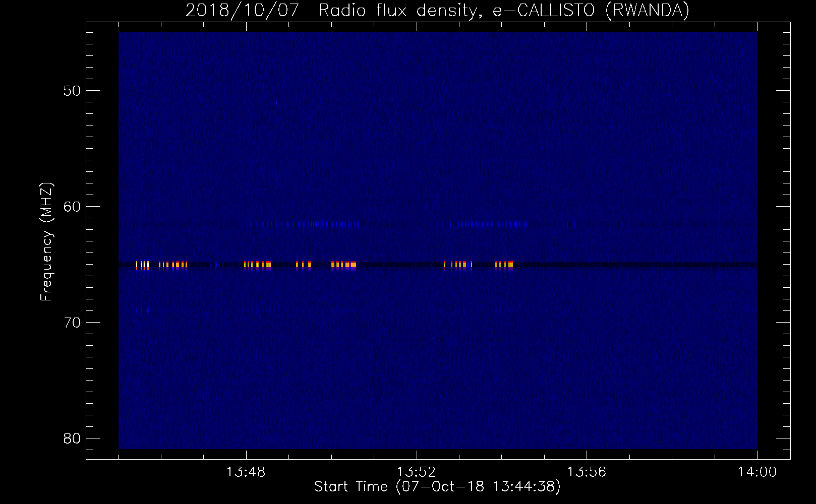Click the 70 MHz frequency tick label
816x504 pixels.
(72, 323)
